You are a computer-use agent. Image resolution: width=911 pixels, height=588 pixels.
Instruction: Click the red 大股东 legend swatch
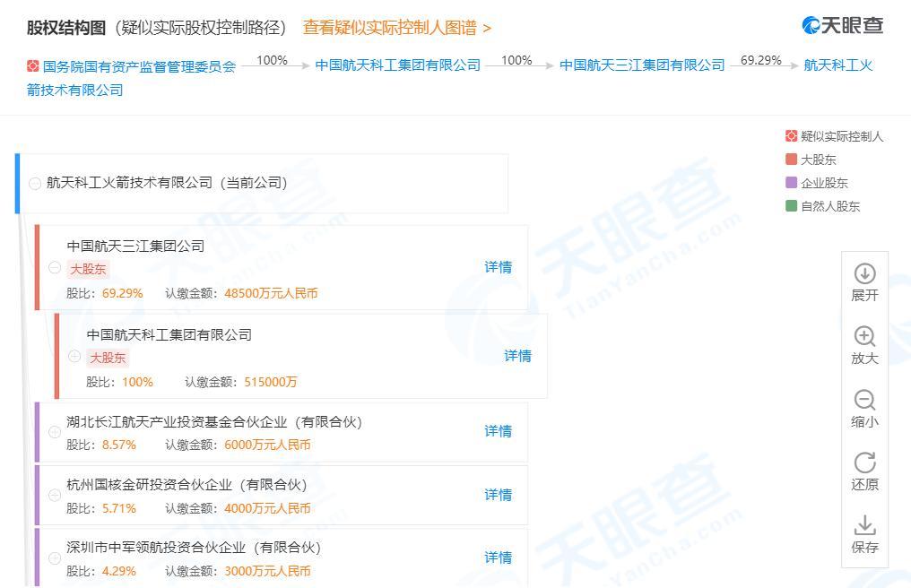click(791, 160)
